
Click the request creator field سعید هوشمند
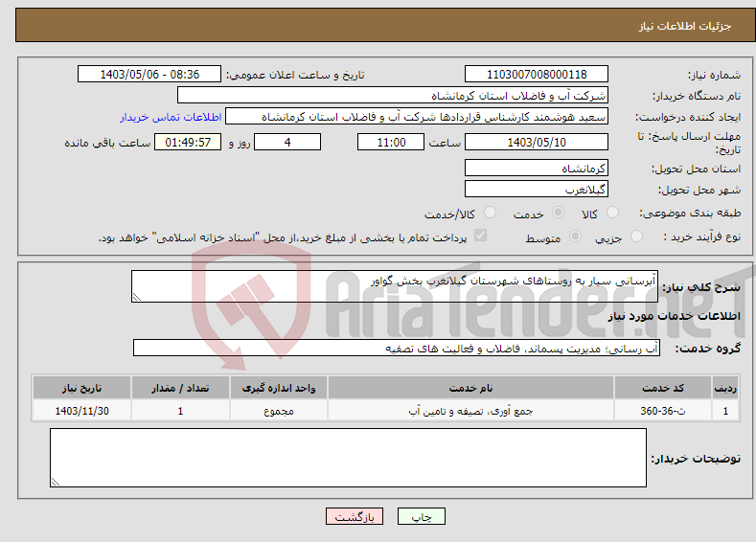coord(417,117)
